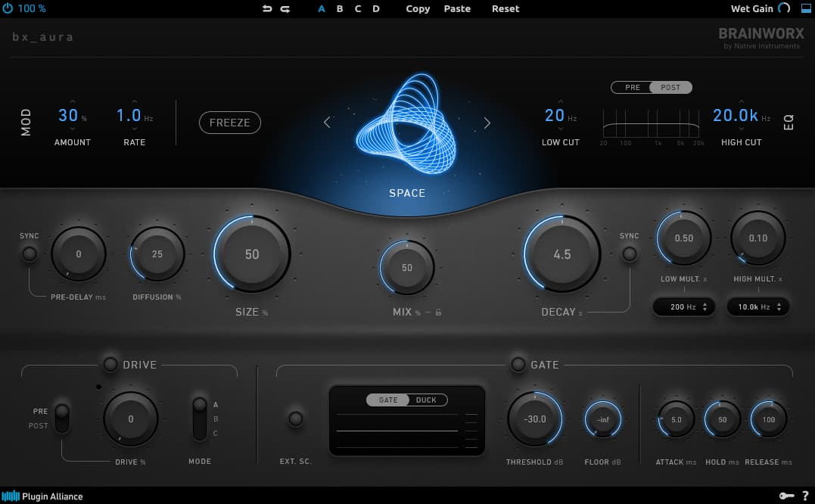Select previous reverb type with left chevron

(327, 123)
